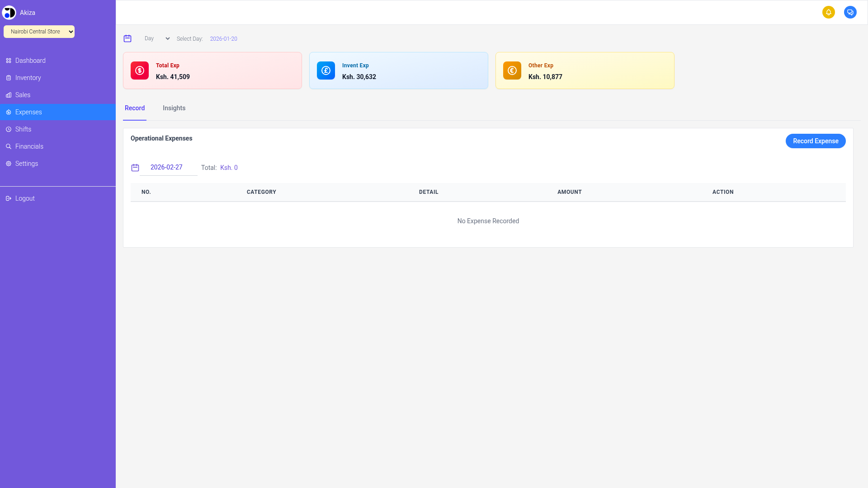The height and width of the screenshot is (488, 868).
Task: Select the Dashboard icon in sidebar
Action: pos(8,61)
